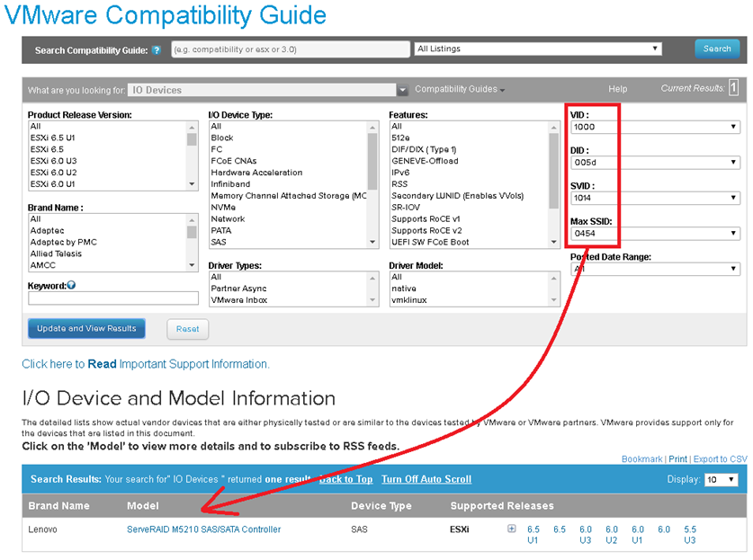
Task: Click the Reset button
Action: click(187, 329)
